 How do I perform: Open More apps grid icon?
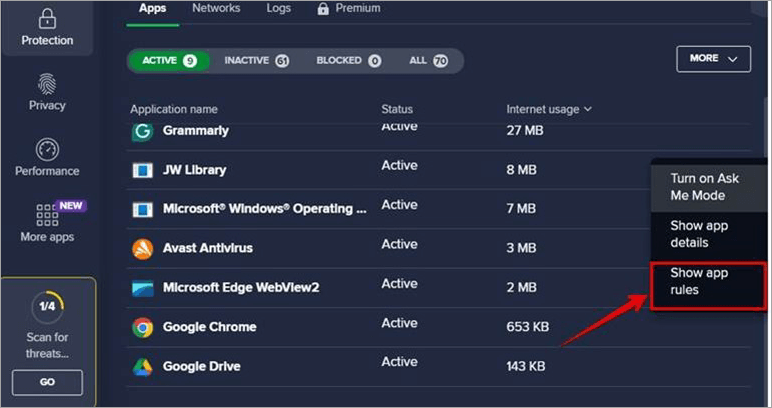47,215
